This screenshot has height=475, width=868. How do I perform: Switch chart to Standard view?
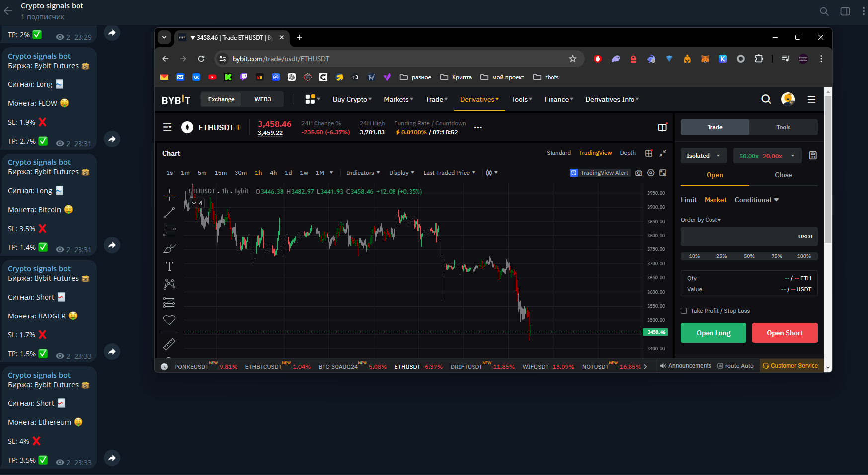[x=558, y=153]
